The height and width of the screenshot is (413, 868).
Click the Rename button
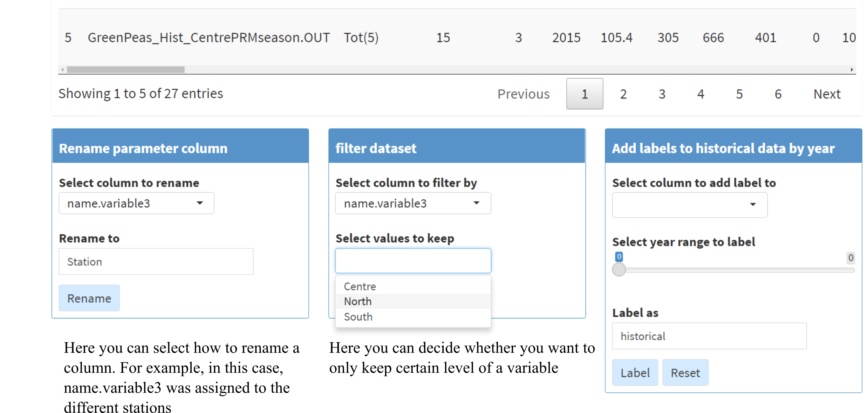[x=89, y=298]
